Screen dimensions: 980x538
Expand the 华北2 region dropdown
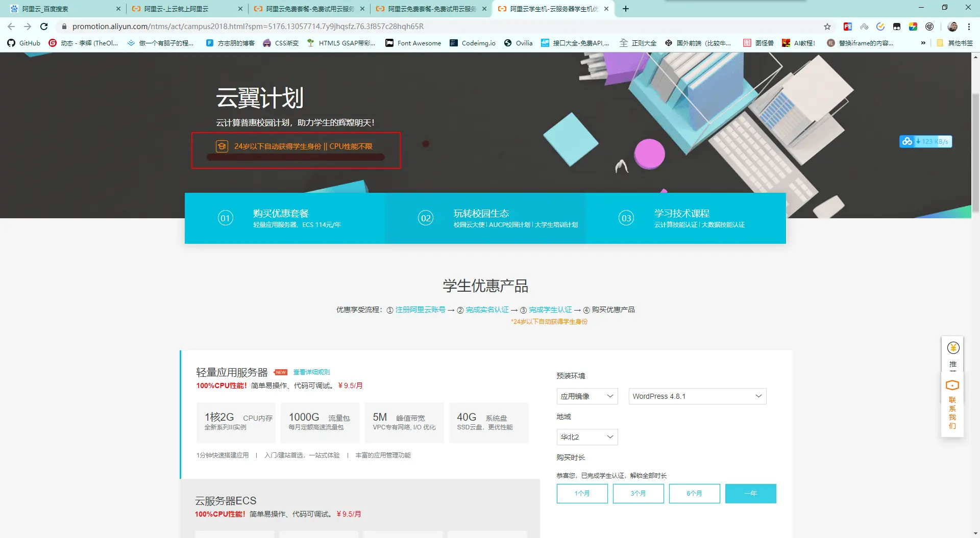pyautogui.click(x=587, y=437)
